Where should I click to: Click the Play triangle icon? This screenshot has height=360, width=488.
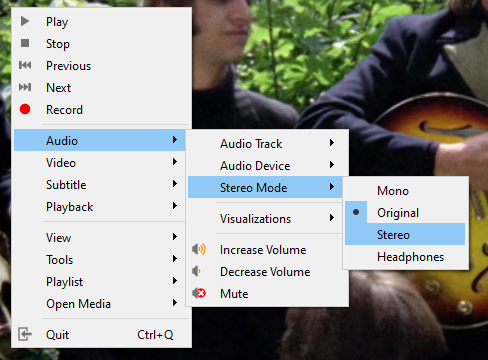pyautogui.click(x=25, y=21)
